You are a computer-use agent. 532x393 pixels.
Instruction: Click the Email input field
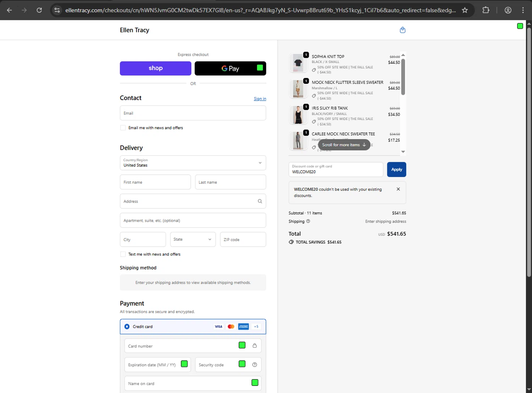point(193,113)
